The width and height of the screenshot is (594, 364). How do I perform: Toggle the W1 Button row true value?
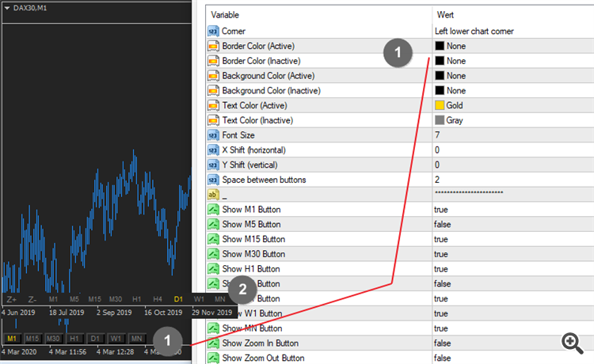(441, 313)
